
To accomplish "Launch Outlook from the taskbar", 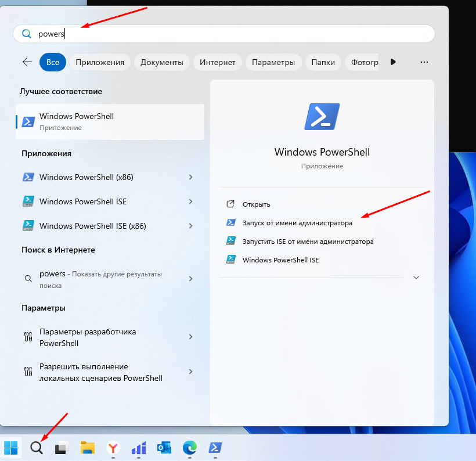I will (x=164, y=448).
